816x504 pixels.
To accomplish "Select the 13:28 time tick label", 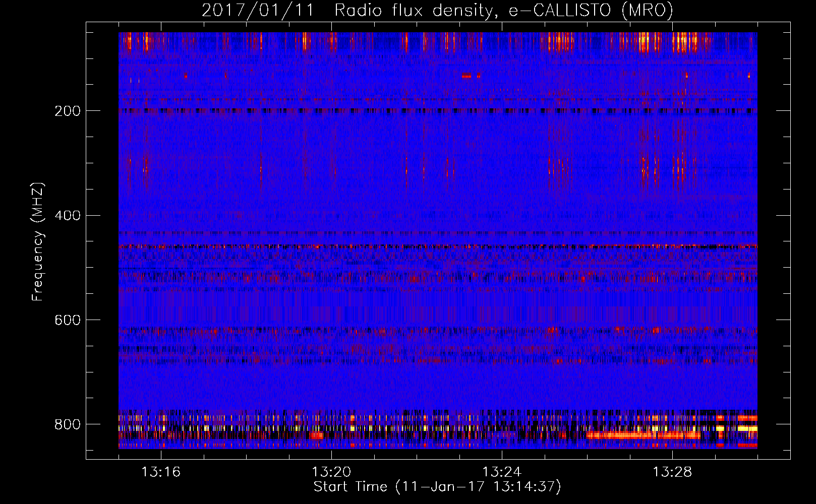I will 672,472.
